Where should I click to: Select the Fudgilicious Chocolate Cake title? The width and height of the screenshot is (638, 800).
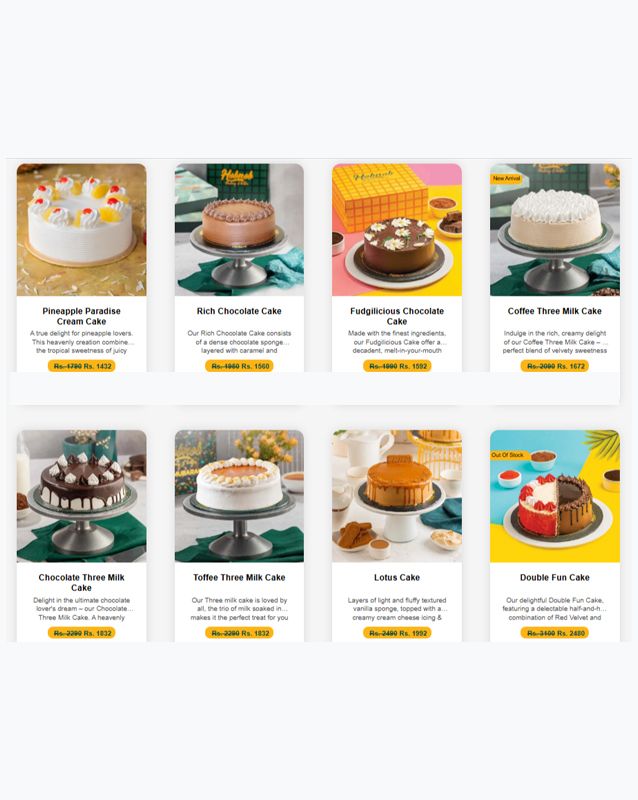[397, 316]
